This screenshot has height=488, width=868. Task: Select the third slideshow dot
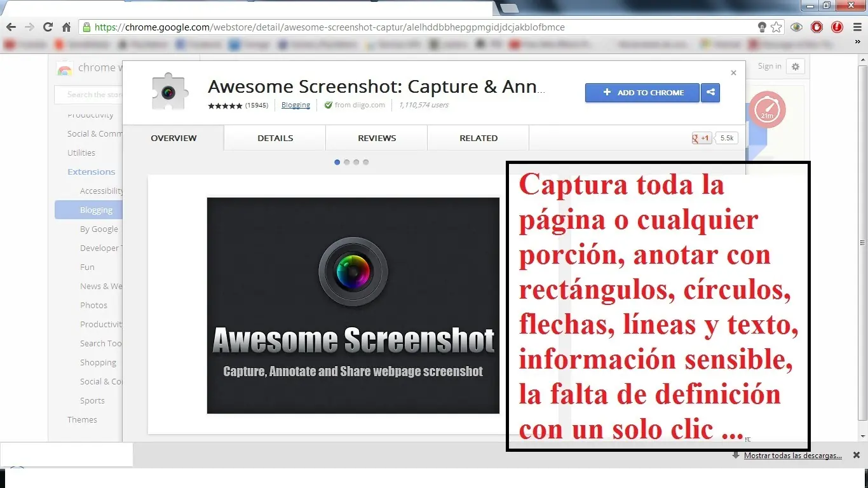pos(356,162)
